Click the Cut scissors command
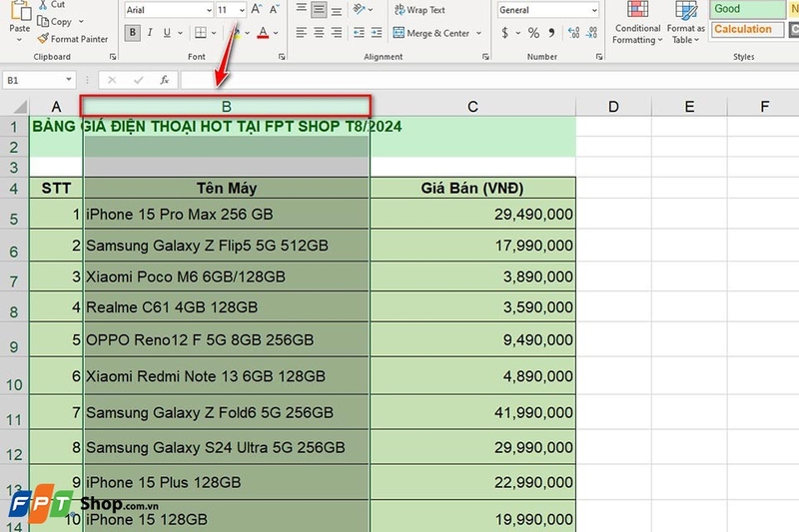 [52, 5]
